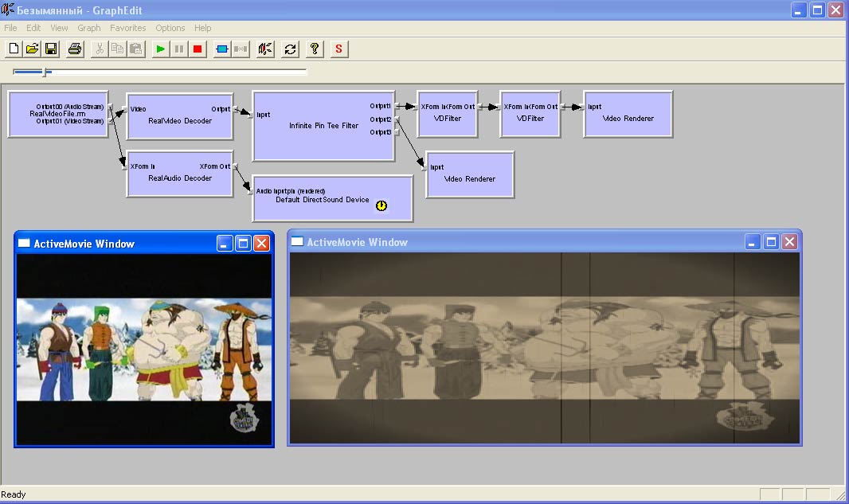Click Output01 (Video Stream) pin label
The image size is (849, 504).
coord(70,121)
